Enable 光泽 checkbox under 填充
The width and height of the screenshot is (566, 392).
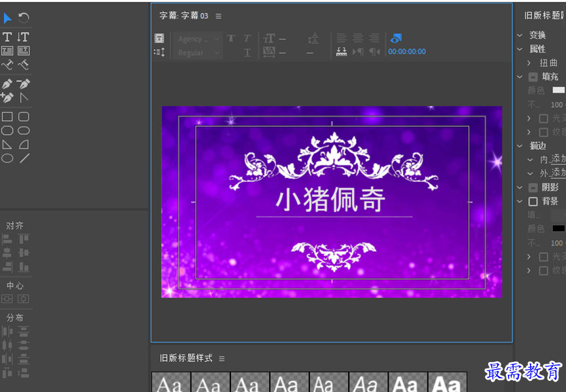(x=543, y=118)
